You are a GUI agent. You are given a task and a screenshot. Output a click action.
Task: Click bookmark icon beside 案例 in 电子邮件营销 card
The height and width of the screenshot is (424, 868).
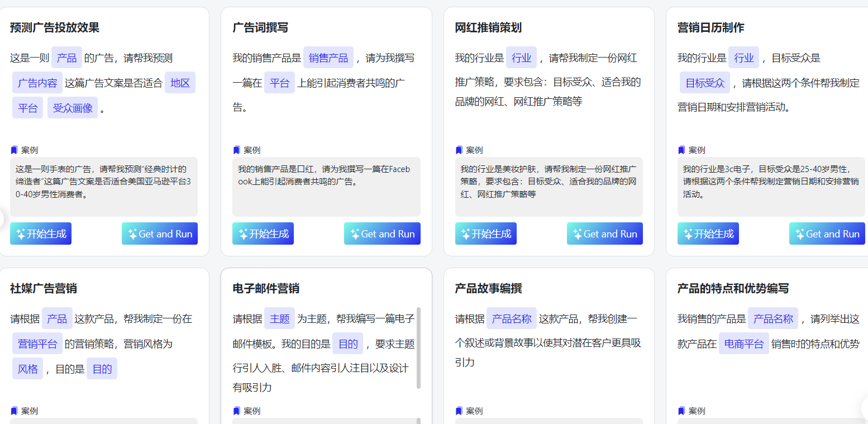tap(236, 411)
